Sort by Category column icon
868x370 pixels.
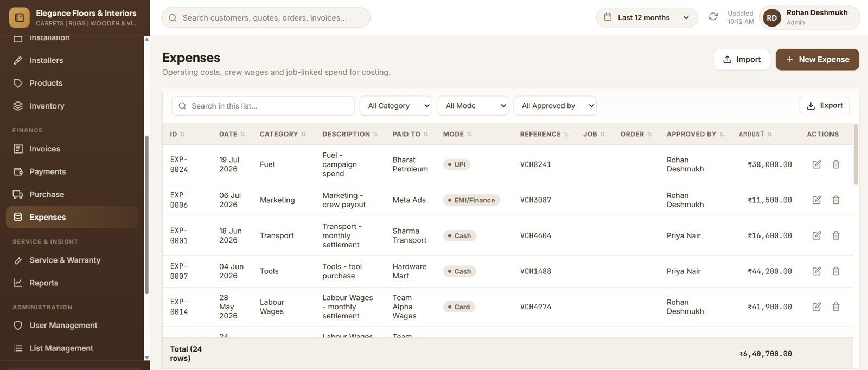(303, 134)
